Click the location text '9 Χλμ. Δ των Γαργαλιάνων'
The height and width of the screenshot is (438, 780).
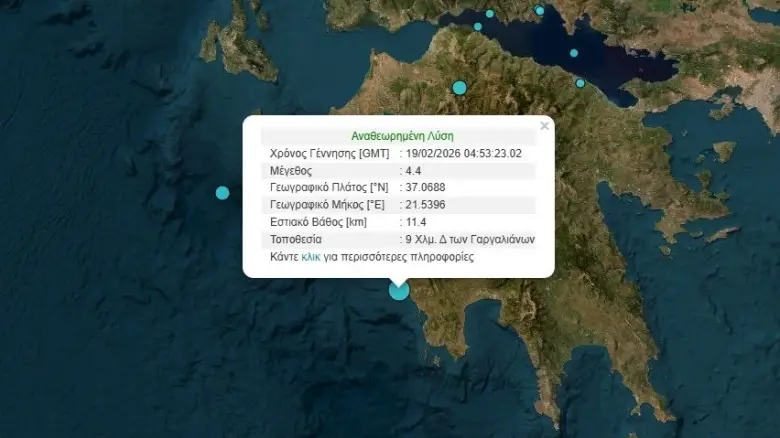[470, 239]
